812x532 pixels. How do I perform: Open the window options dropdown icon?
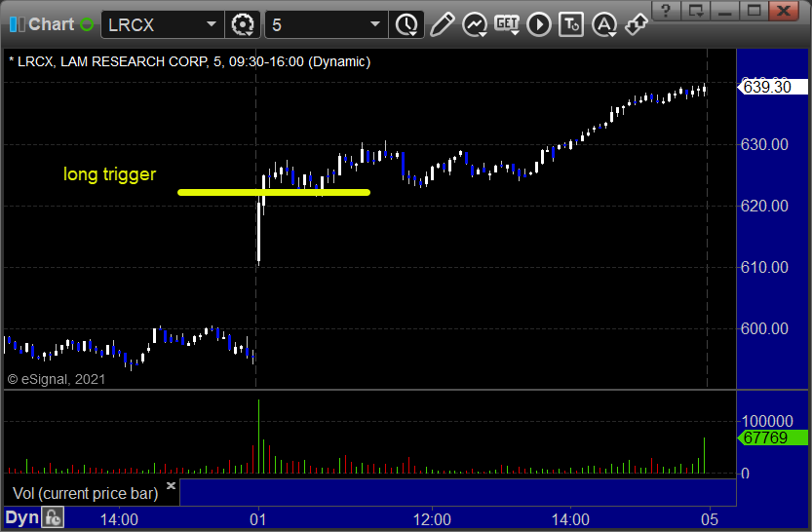click(x=695, y=11)
